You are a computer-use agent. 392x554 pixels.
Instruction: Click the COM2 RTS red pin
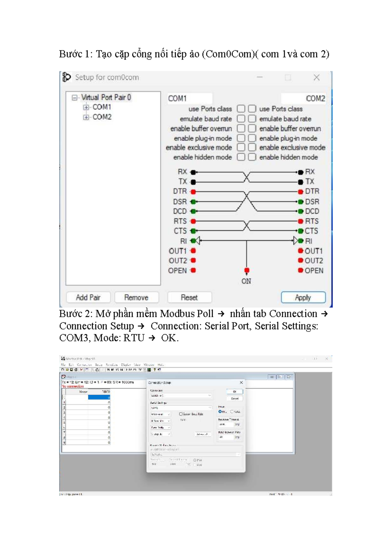(301, 221)
